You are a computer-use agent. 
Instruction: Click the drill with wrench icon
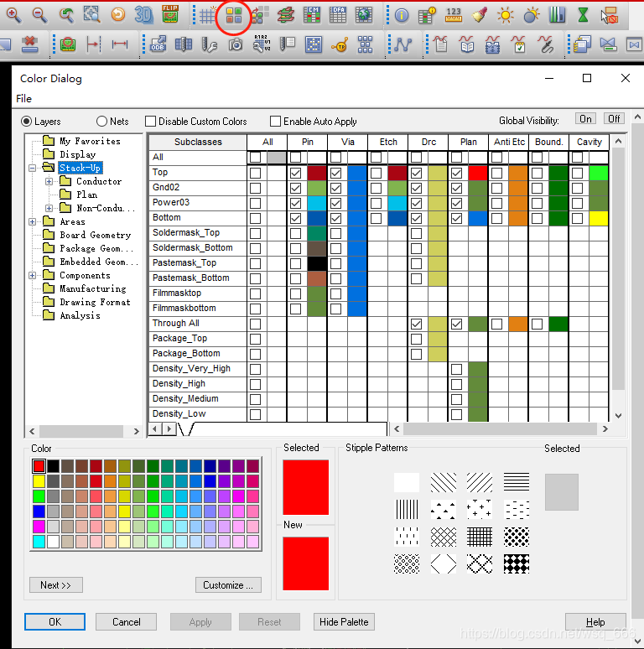click(210, 44)
